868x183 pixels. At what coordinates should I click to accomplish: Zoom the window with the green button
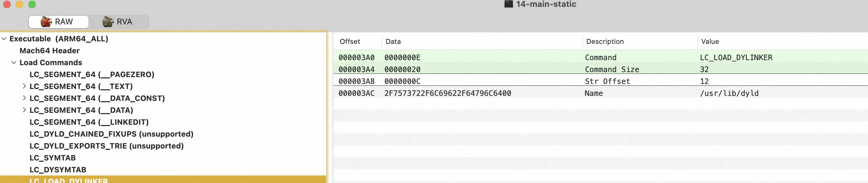32,4
